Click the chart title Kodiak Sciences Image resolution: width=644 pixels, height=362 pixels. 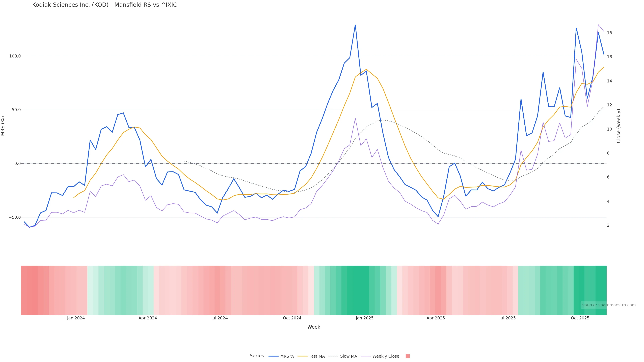pyautogui.click(x=104, y=5)
